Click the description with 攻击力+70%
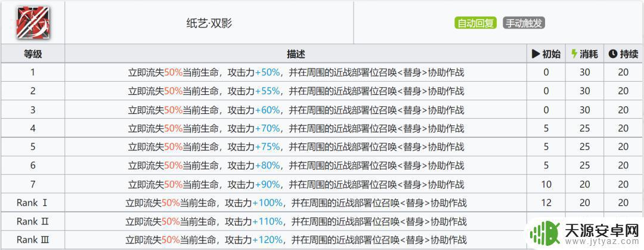The width and height of the screenshot is (644, 250). pos(296,128)
